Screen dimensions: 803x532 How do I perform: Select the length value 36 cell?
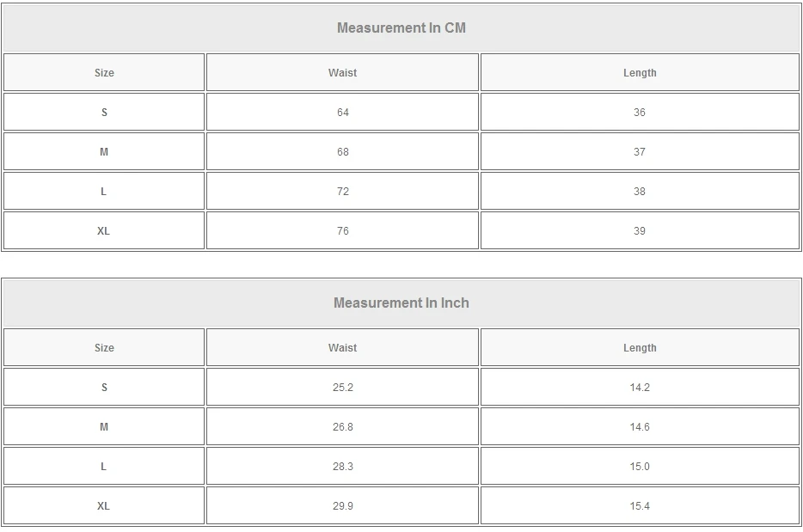click(x=639, y=113)
